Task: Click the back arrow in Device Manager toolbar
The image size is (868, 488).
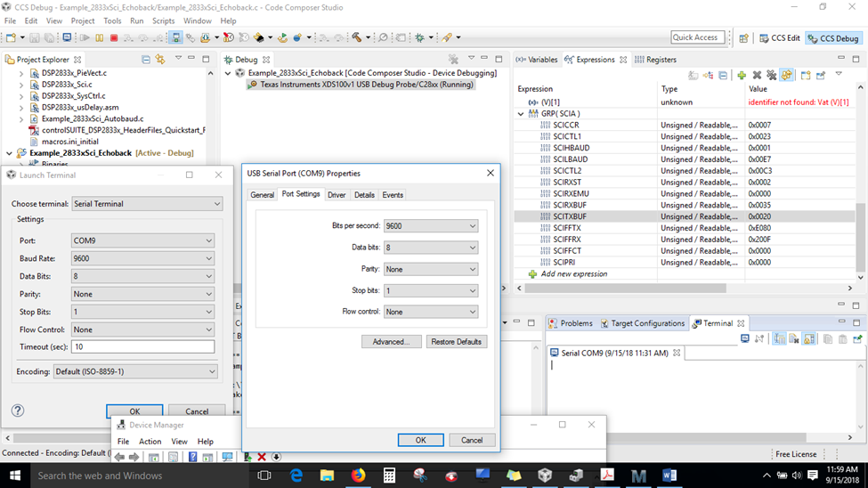Action: click(119, 457)
